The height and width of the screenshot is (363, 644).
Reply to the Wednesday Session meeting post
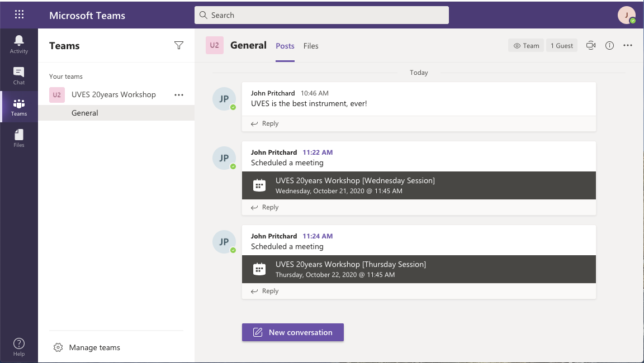(x=265, y=207)
